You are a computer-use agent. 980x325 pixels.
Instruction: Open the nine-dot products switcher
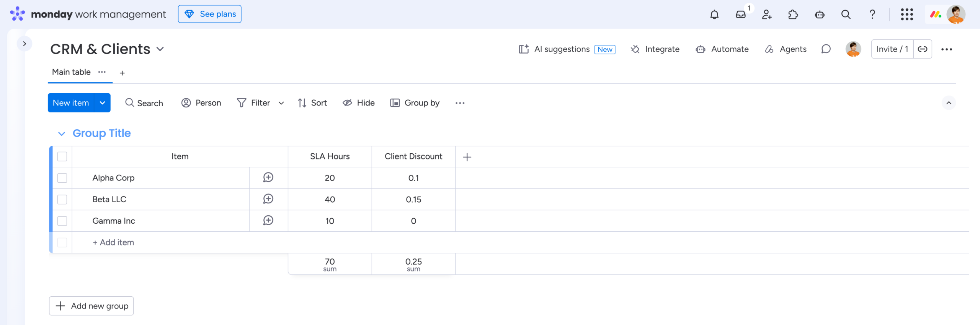point(907,15)
